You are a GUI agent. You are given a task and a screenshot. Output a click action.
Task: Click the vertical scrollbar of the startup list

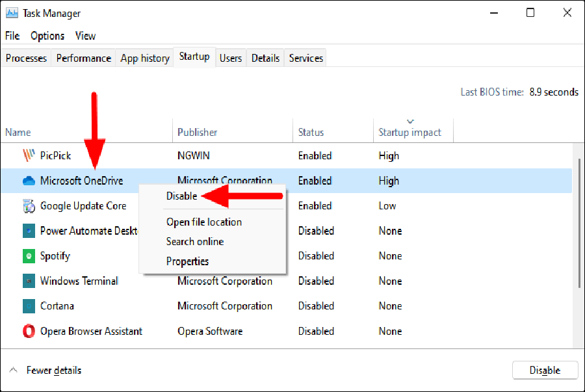579,223
